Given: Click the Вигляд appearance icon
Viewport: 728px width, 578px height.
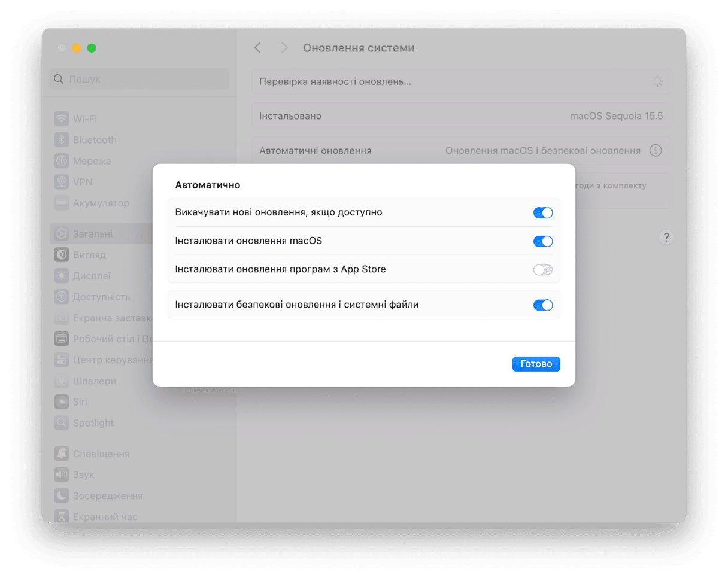Looking at the screenshot, I should click(x=62, y=255).
